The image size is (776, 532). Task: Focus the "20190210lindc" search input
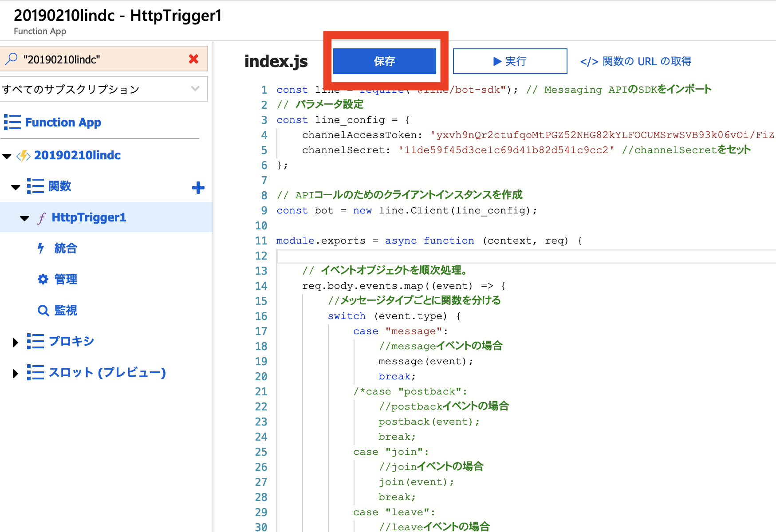[x=104, y=59]
